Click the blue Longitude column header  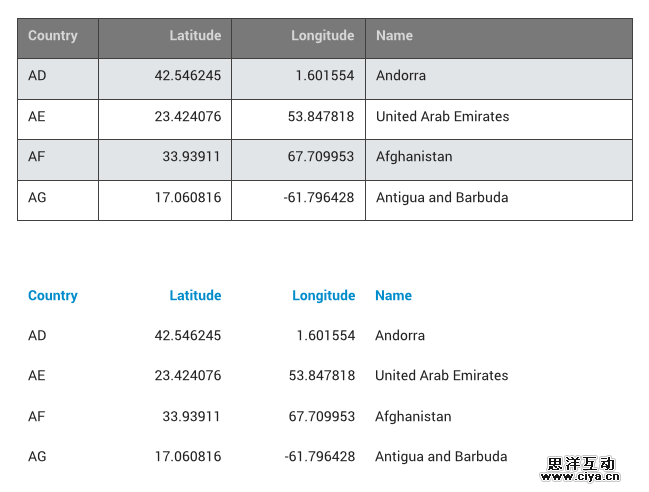click(323, 296)
